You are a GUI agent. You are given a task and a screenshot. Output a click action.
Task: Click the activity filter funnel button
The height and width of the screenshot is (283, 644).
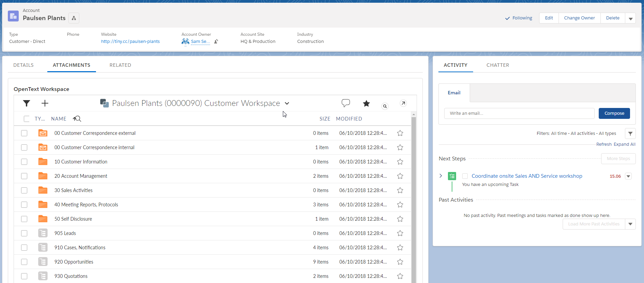click(630, 133)
